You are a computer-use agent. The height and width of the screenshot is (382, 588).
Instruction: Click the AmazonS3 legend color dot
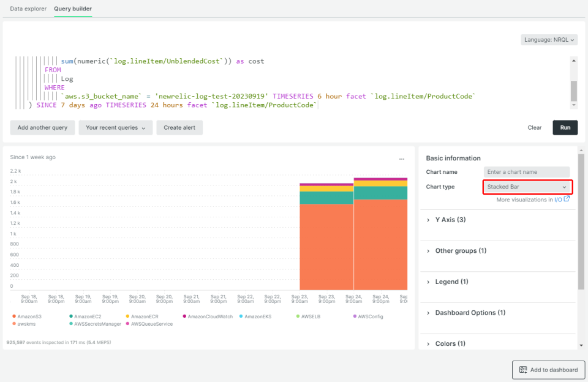(14, 316)
